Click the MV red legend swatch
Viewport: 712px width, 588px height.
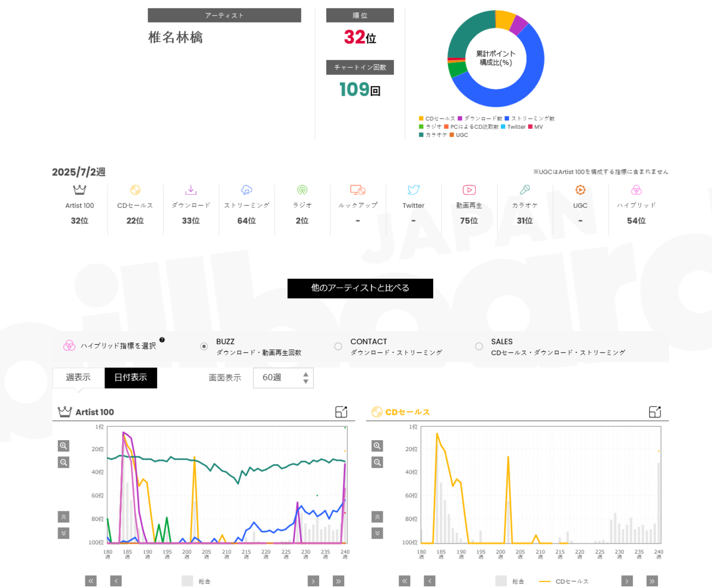click(x=530, y=127)
